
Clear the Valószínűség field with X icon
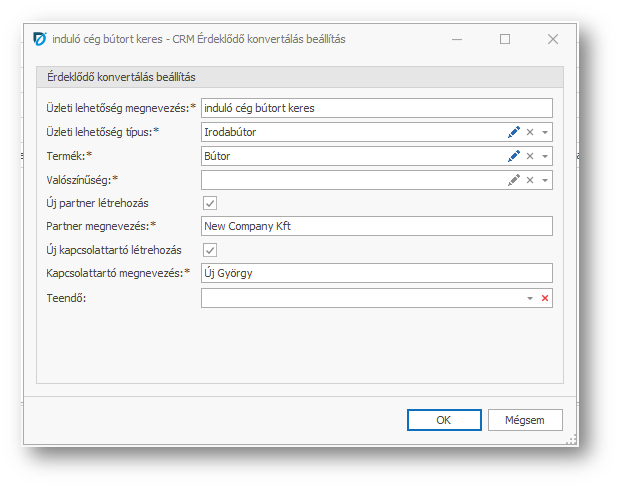[x=531, y=180]
